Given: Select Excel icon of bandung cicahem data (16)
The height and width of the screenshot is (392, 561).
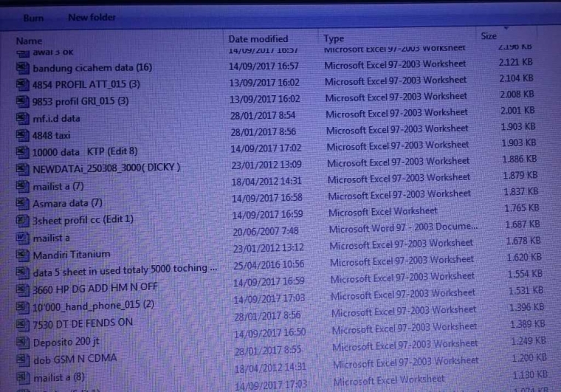Looking at the screenshot, I should click(23, 68).
